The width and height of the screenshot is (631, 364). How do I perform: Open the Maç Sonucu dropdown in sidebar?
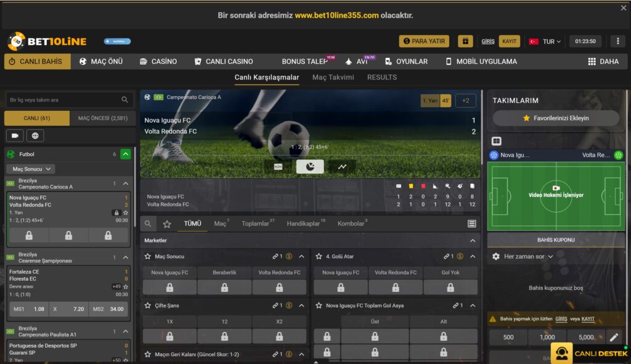pyautogui.click(x=31, y=169)
